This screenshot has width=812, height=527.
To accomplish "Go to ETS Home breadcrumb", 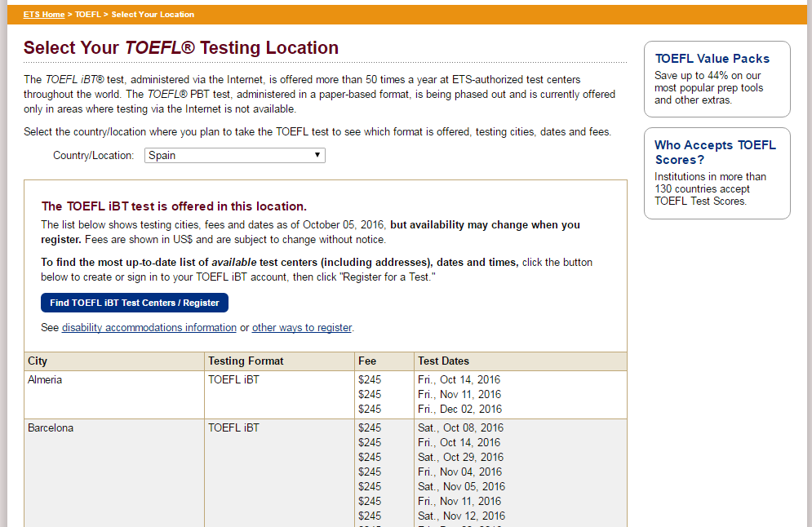I will (x=44, y=15).
